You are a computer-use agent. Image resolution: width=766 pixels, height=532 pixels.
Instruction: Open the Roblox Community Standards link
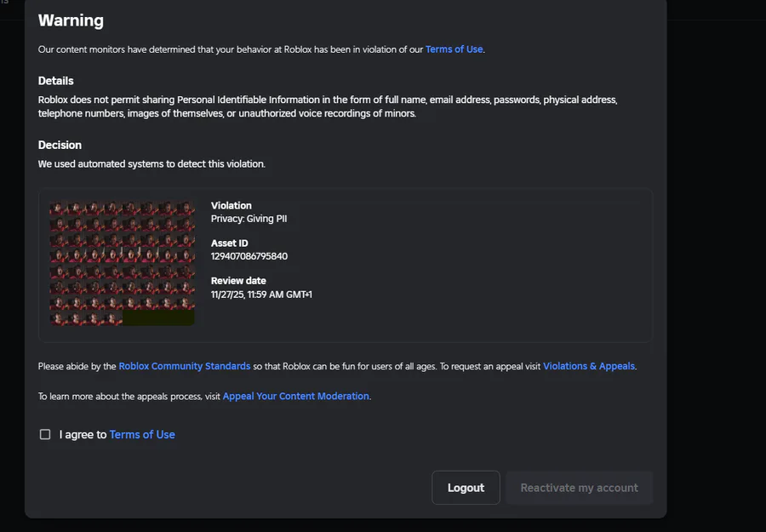[x=184, y=366]
